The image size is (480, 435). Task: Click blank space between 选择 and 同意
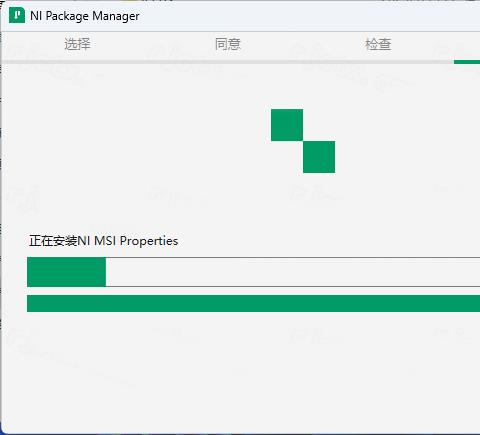(x=153, y=44)
